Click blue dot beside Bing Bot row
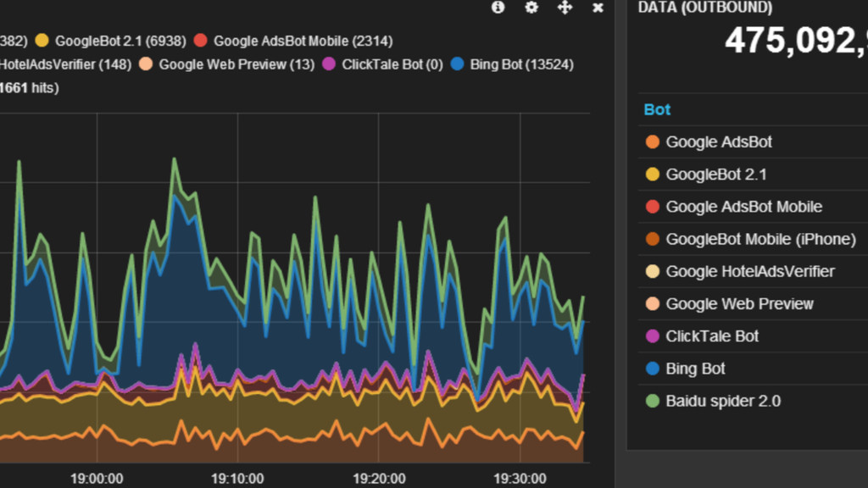868x488 pixels. coord(653,369)
